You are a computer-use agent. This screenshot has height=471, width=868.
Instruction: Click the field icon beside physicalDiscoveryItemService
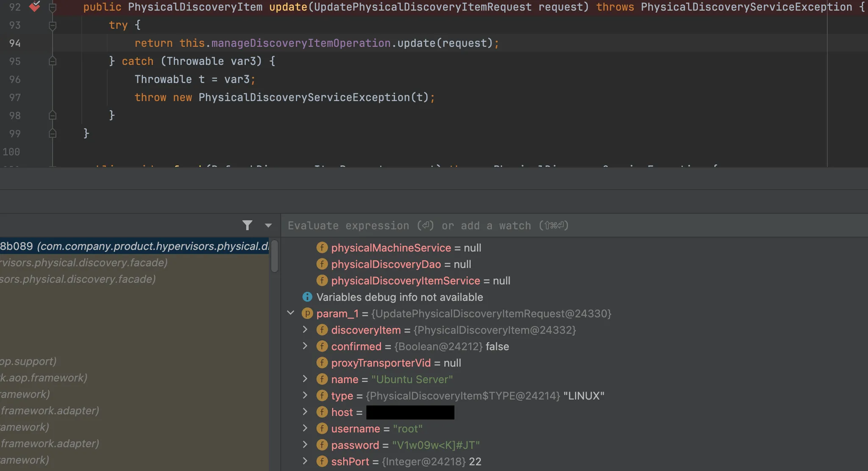[x=322, y=281]
